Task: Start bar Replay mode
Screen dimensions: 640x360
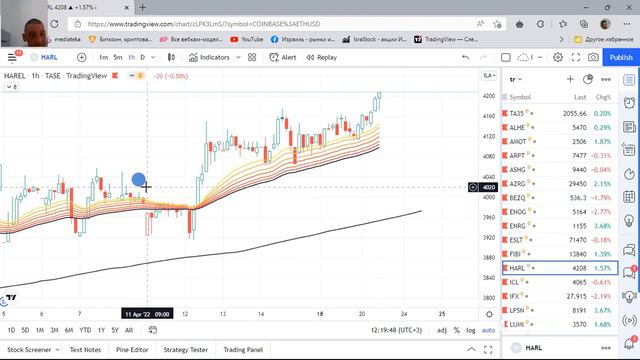Action: [x=322, y=58]
